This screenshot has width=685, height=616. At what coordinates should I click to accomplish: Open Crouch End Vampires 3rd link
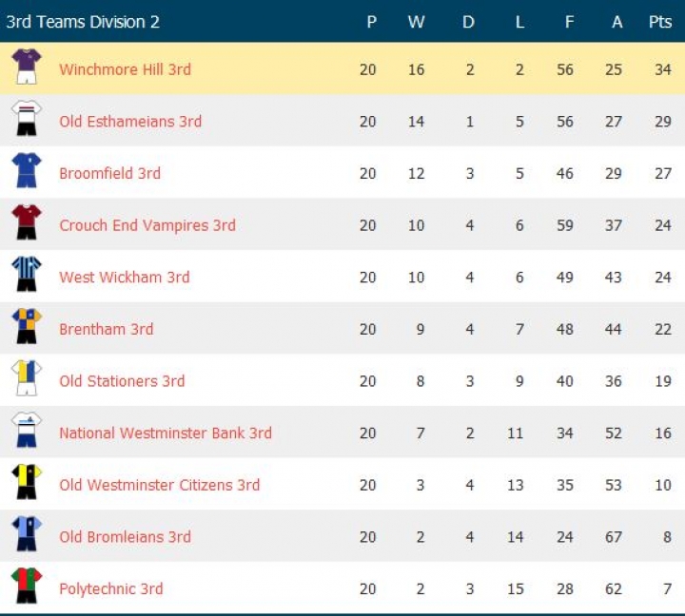[147, 225]
